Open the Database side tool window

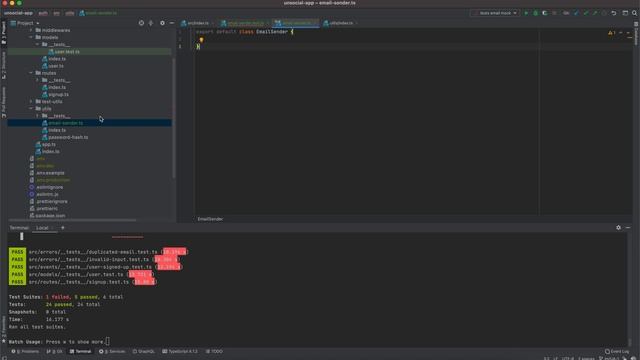(636, 34)
